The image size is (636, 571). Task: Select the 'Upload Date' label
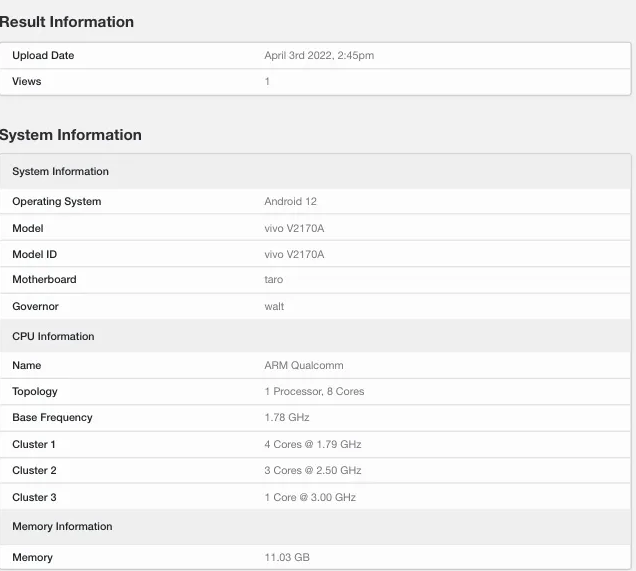[43, 55]
